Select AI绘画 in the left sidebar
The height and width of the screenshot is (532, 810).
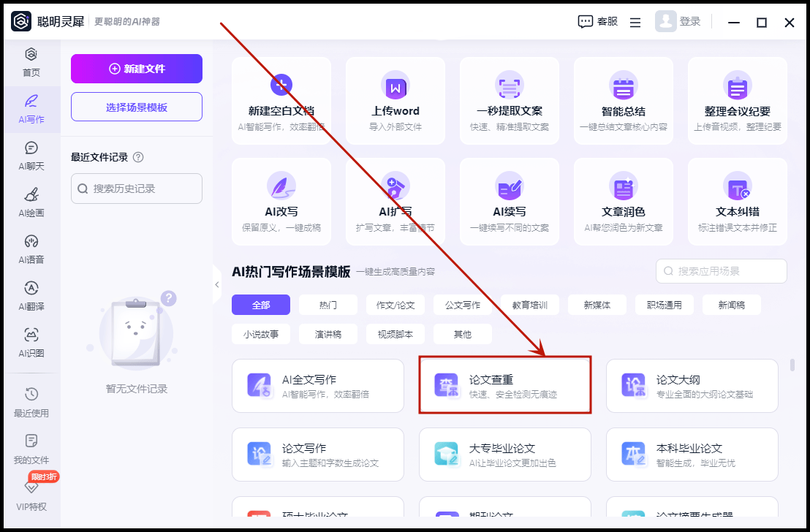(x=31, y=202)
